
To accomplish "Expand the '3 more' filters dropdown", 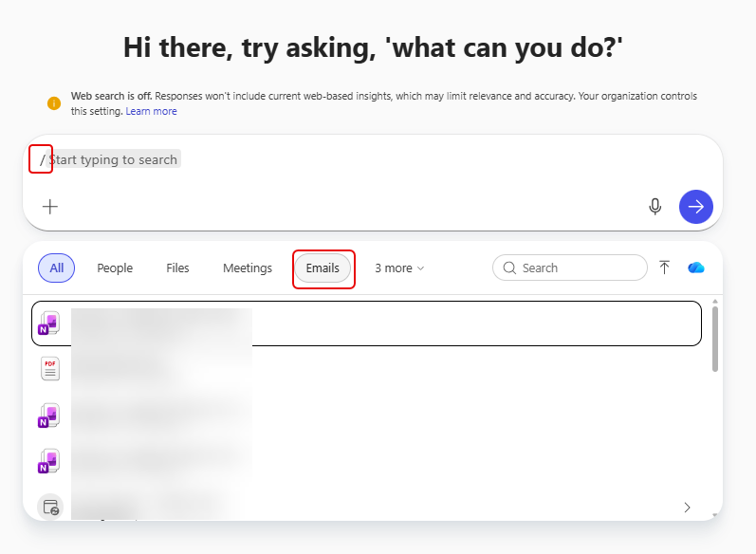I will point(399,268).
